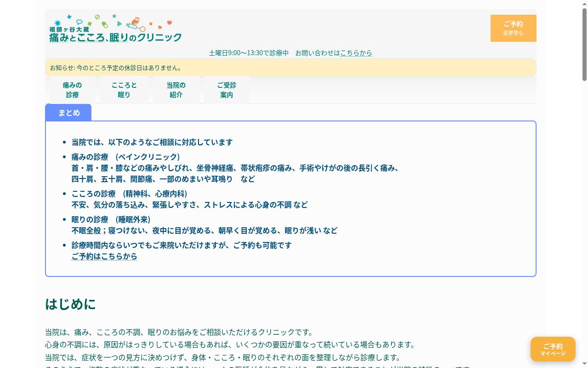This screenshot has height=368, width=588.
Task: Open the ご受診案内 menu
Action: click(226, 90)
